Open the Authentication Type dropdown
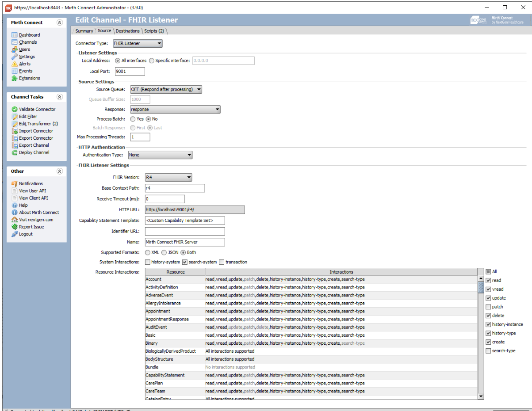 click(x=160, y=155)
